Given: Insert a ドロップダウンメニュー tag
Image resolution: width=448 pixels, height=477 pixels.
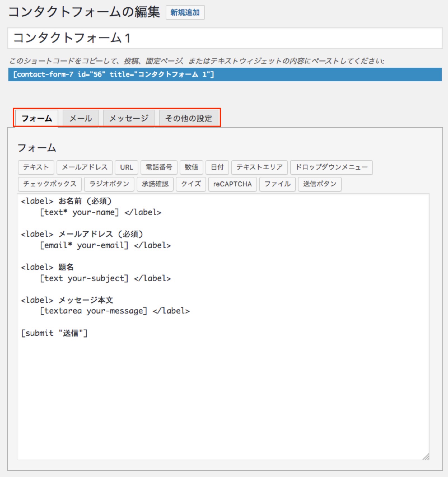Looking at the screenshot, I should coord(332,167).
